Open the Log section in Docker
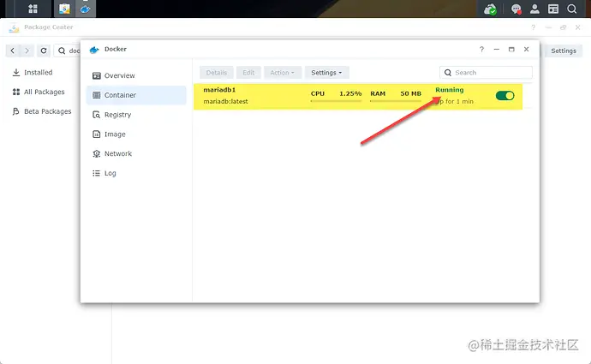This screenshot has height=364, width=591. click(136, 173)
